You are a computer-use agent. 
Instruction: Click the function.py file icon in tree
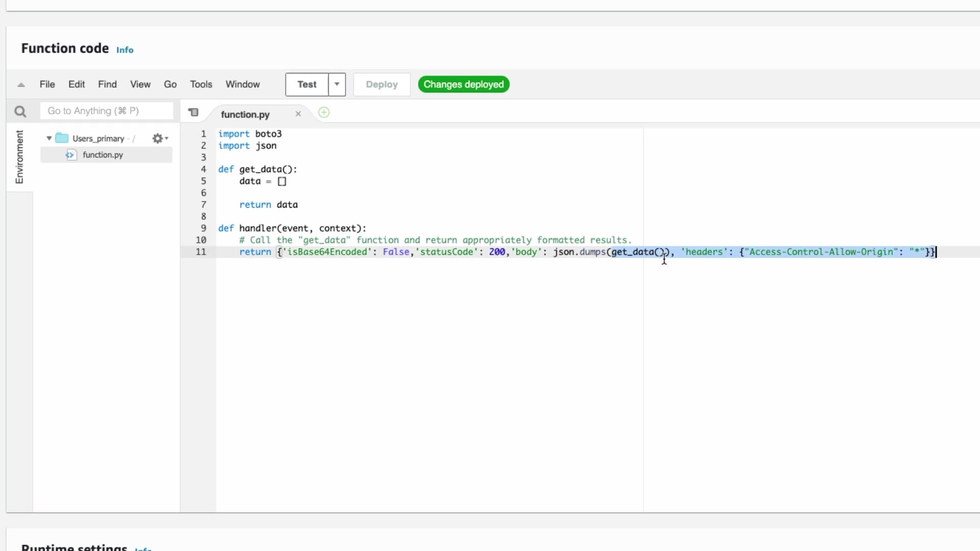[x=70, y=155]
